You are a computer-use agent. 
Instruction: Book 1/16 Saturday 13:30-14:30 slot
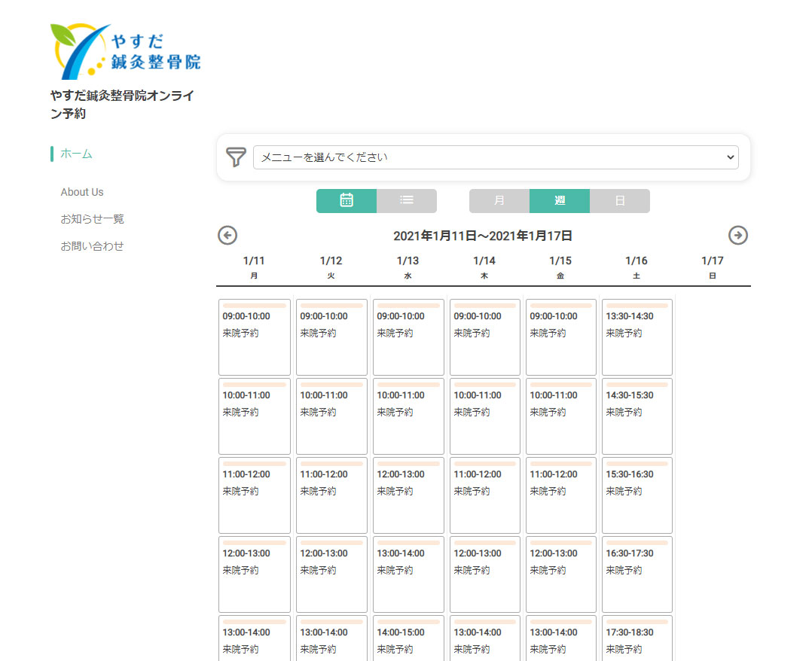point(637,337)
